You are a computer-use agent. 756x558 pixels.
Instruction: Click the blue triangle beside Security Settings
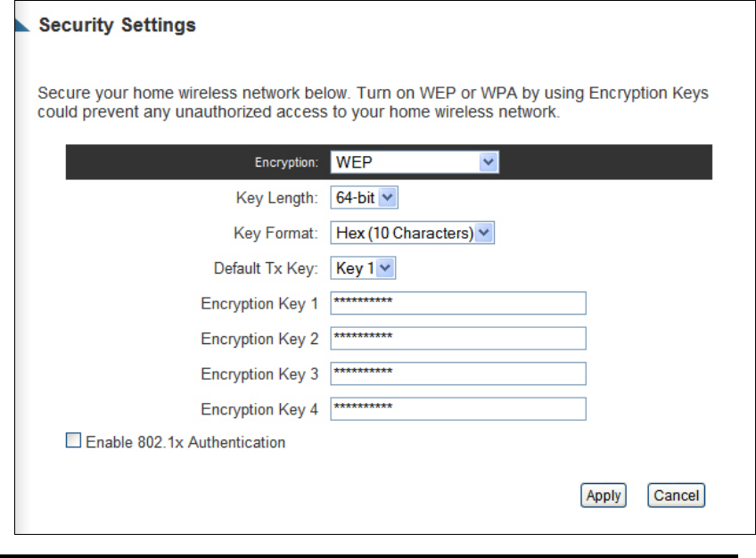(x=21, y=26)
